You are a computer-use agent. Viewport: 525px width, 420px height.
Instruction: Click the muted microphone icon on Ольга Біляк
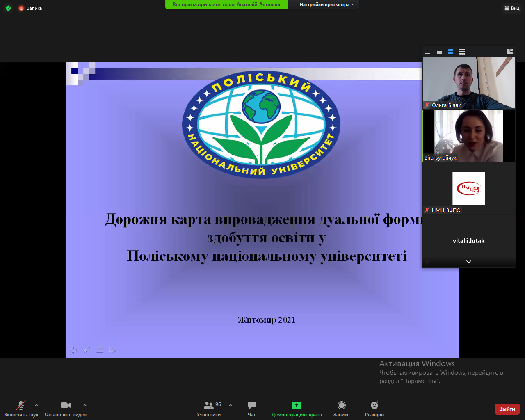[427, 105]
